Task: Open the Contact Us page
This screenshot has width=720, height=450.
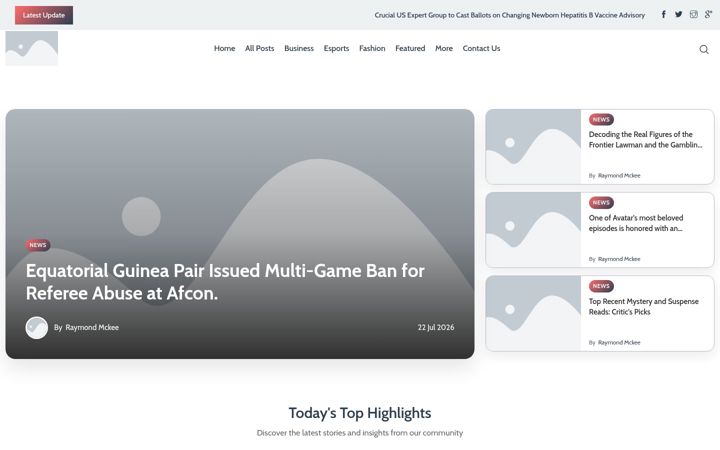Action: click(482, 48)
